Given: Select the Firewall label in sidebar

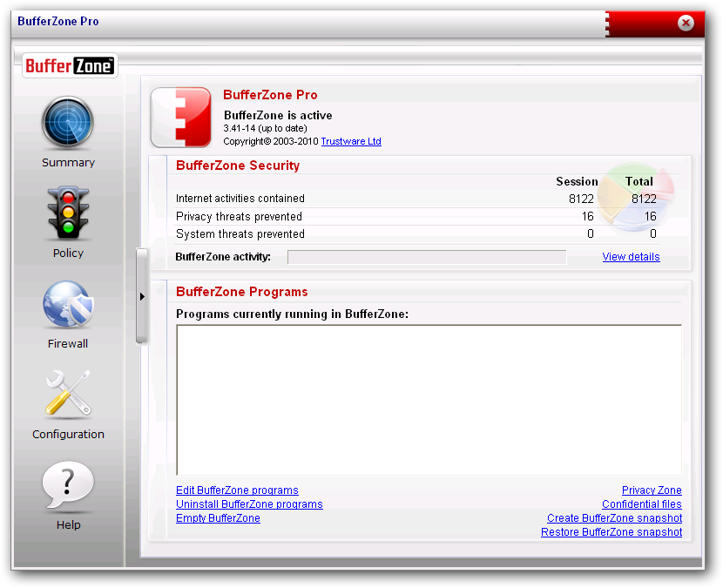Looking at the screenshot, I should [68, 343].
